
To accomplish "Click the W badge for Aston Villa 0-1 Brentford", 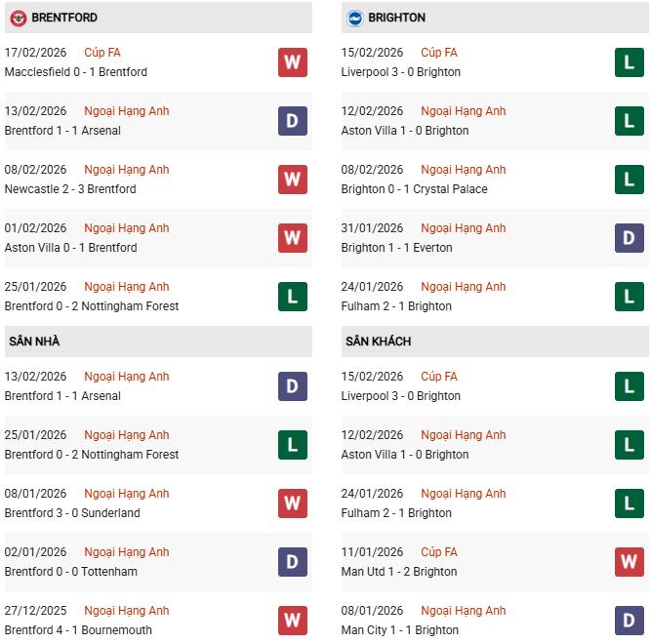I will tap(293, 238).
